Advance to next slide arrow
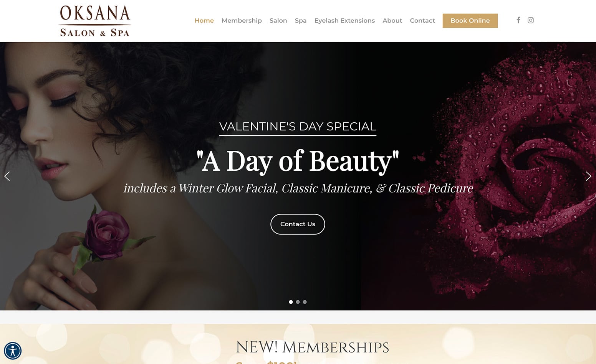 coord(588,176)
